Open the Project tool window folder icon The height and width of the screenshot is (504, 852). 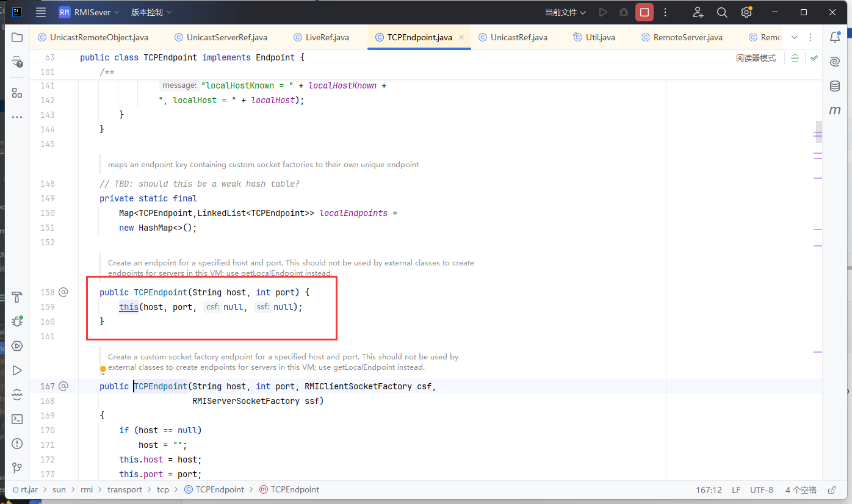coord(17,37)
